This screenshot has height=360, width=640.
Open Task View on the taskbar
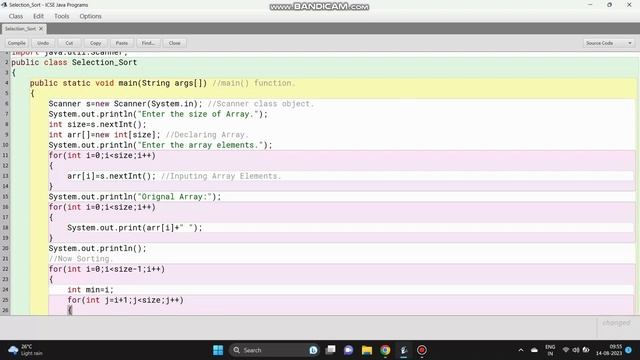point(331,350)
